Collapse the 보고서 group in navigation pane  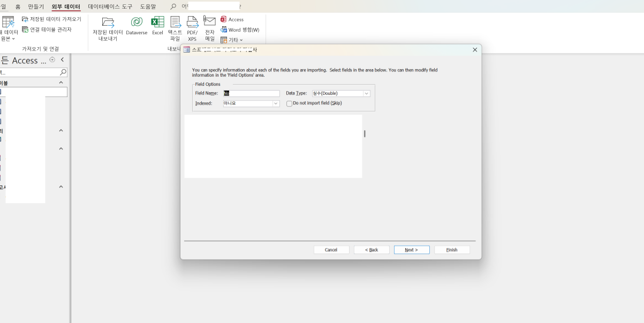61,187
